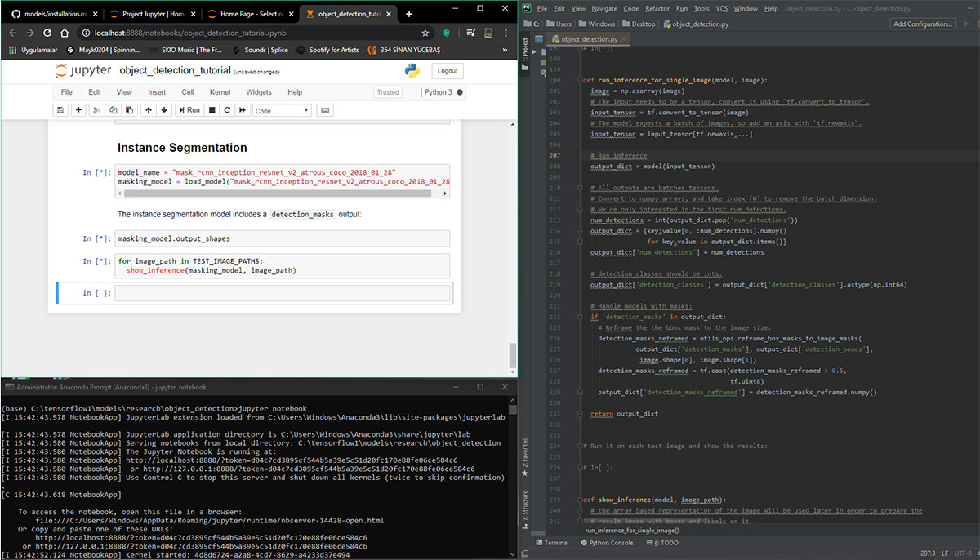Toggle the Trusted notebook indicator
This screenshot has width=980, height=560.
pos(388,92)
